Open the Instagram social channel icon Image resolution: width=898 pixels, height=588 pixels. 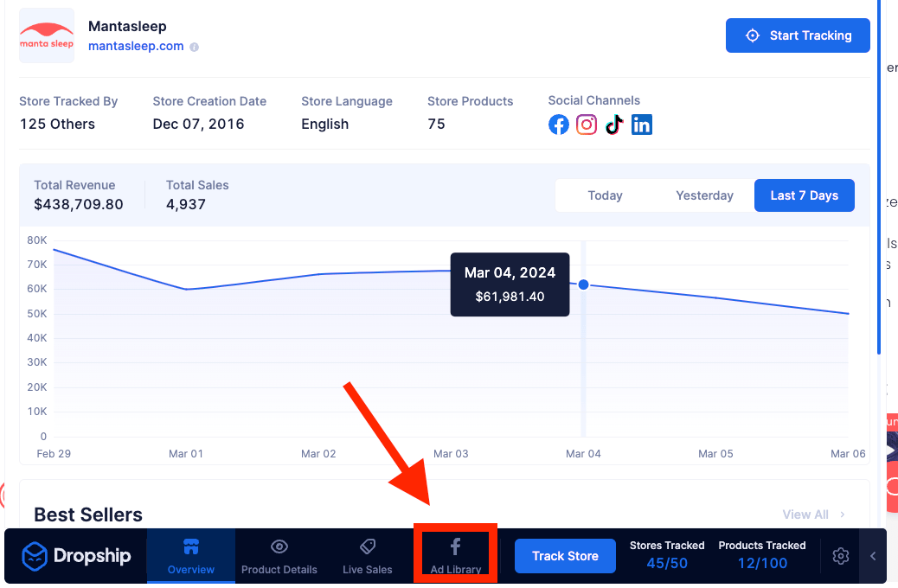point(587,125)
